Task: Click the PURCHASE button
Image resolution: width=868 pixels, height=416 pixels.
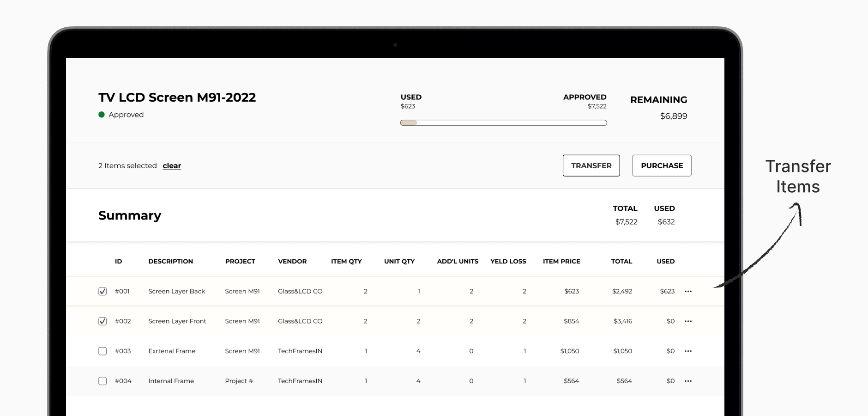Action: pyautogui.click(x=662, y=165)
